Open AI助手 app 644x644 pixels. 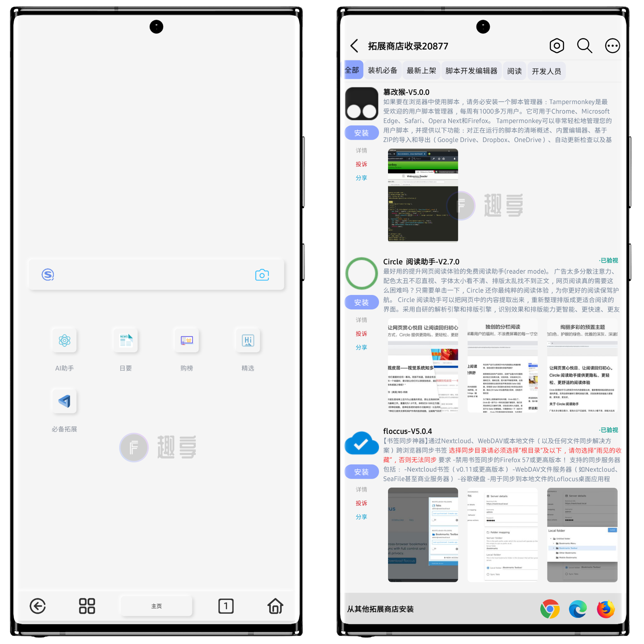pyautogui.click(x=64, y=355)
